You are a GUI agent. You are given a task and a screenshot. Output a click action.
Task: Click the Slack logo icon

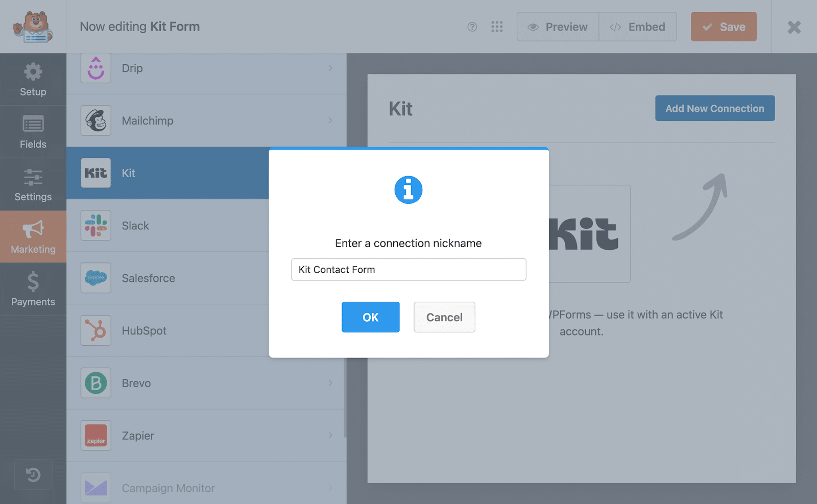pyautogui.click(x=96, y=226)
